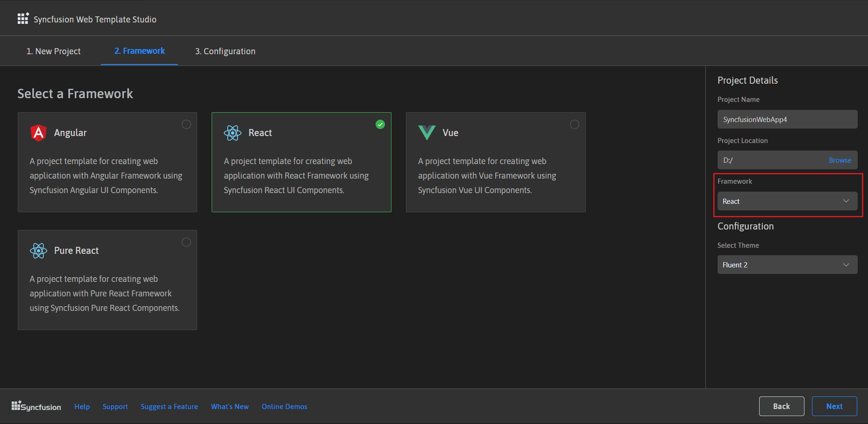Screen dimensions: 868x424
Task: Click the Project Name input field
Action: click(x=787, y=119)
